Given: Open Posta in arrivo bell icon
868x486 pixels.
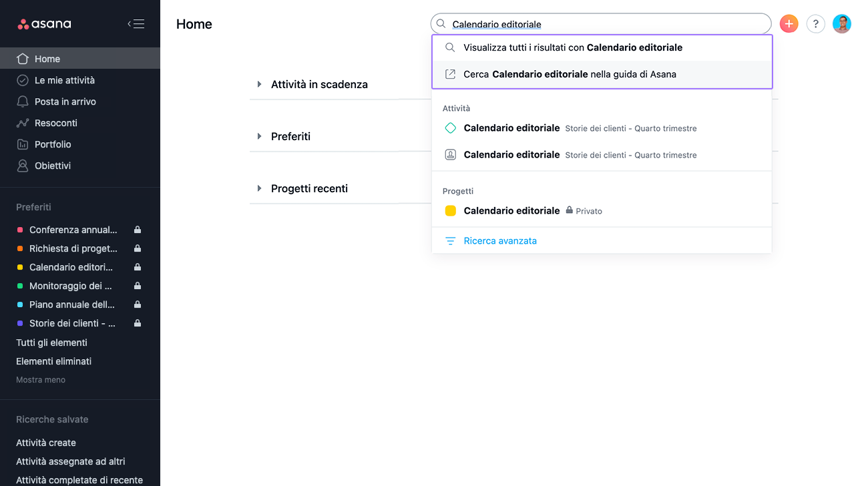Looking at the screenshot, I should 23,101.
